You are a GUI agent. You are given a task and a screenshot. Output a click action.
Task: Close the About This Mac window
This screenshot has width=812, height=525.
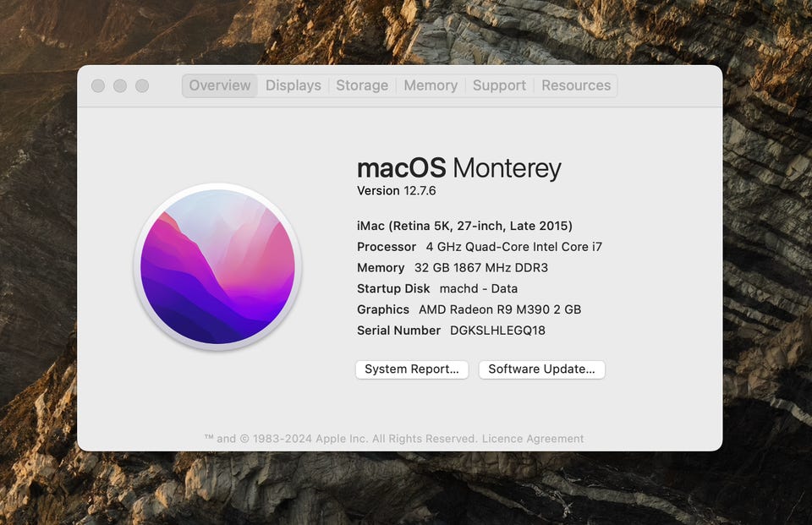click(98, 86)
